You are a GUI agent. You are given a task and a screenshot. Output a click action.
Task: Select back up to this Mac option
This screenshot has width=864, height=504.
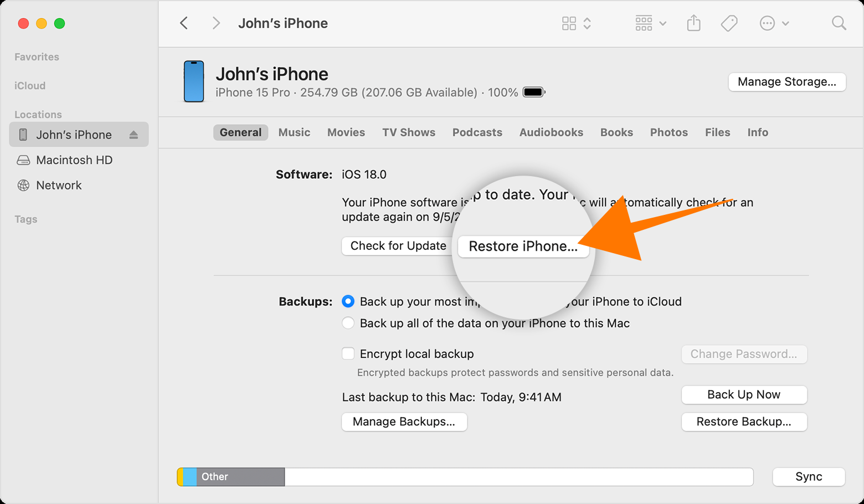pos(348,323)
